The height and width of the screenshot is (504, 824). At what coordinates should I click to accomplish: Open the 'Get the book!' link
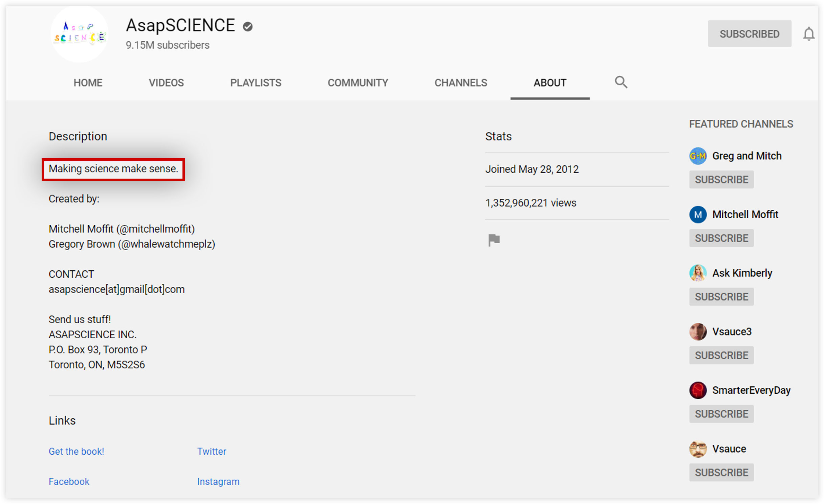pyautogui.click(x=76, y=451)
